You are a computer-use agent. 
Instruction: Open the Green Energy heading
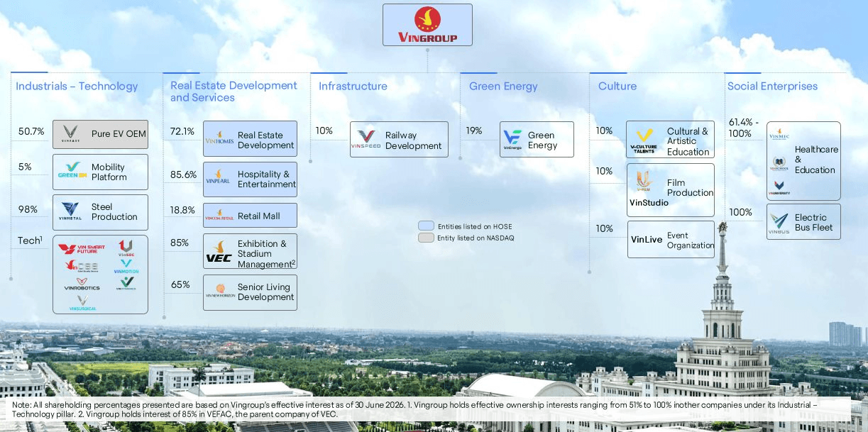tap(503, 87)
